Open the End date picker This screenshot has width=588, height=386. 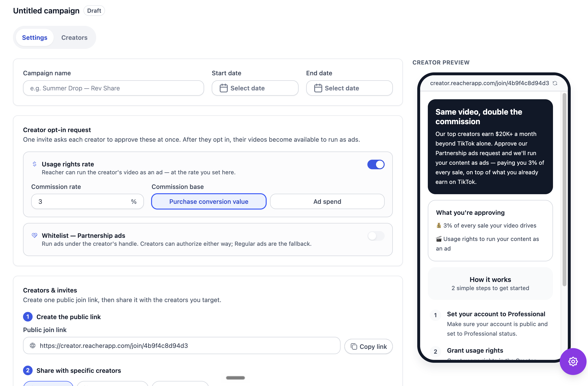pyautogui.click(x=349, y=88)
